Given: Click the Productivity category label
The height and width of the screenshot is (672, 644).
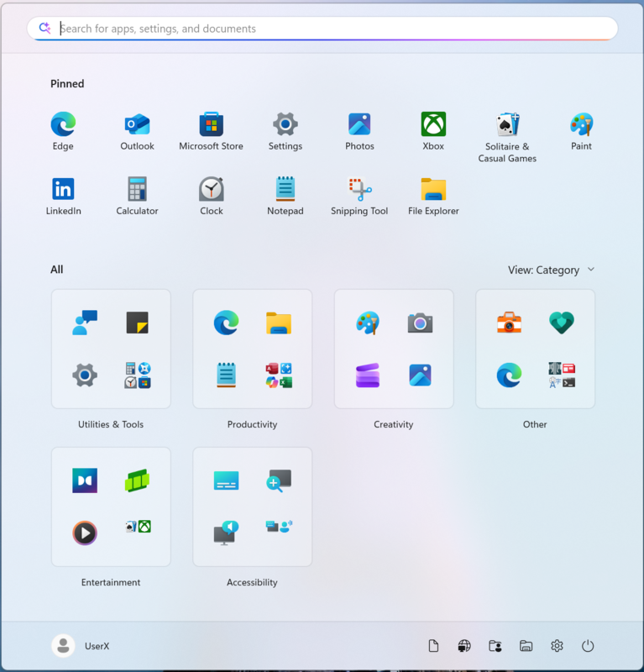Looking at the screenshot, I should coord(252,424).
